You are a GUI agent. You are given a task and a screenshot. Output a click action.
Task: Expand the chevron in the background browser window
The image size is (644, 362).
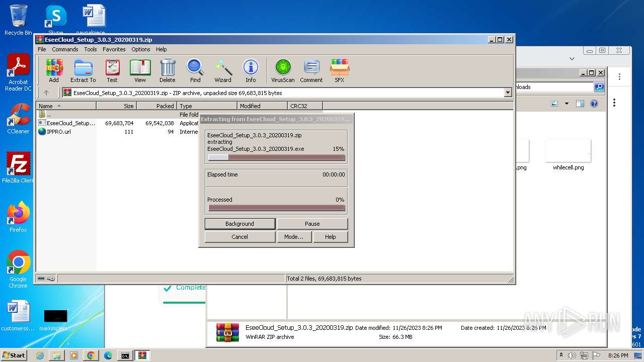(x=572, y=59)
